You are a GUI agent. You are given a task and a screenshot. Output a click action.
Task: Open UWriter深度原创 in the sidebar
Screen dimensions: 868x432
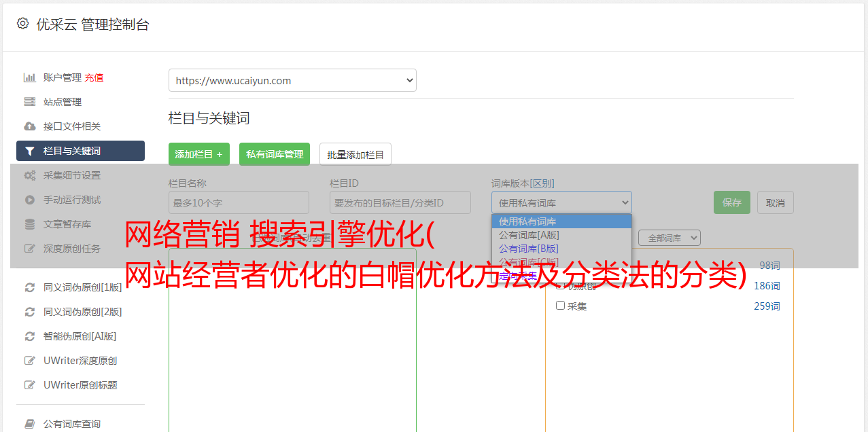80,361
